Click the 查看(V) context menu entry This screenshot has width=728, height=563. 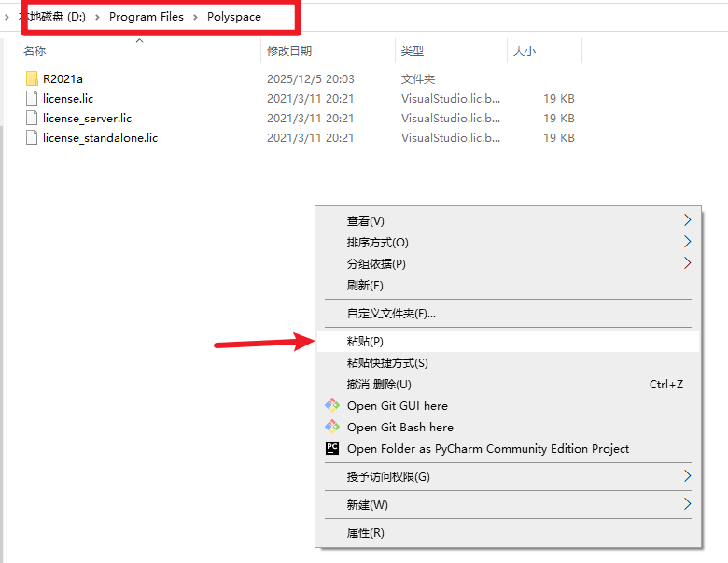pyautogui.click(x=508, y=220)
